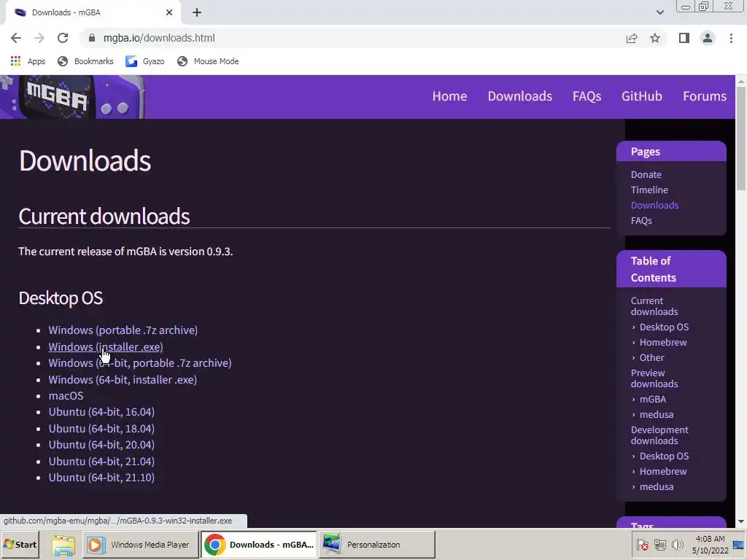Jump to mGBA under Preview downloads
Viewport: 747px width, 560px height.
653,399
